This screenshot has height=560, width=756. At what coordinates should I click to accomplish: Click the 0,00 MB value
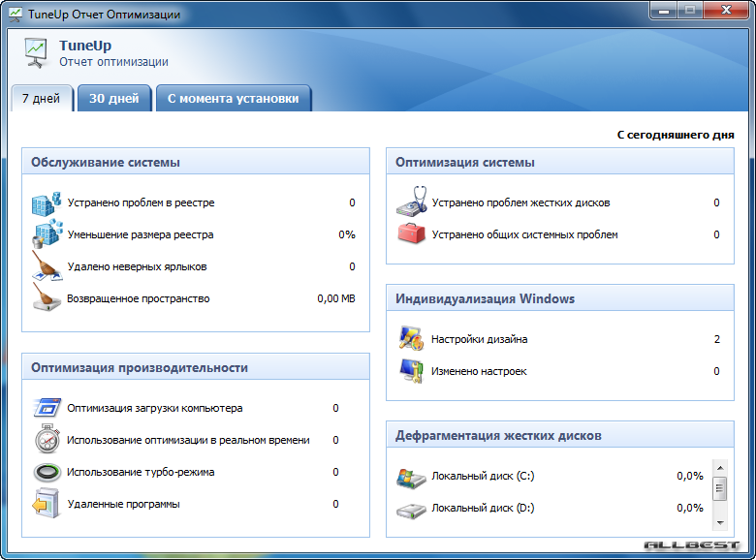336,298
